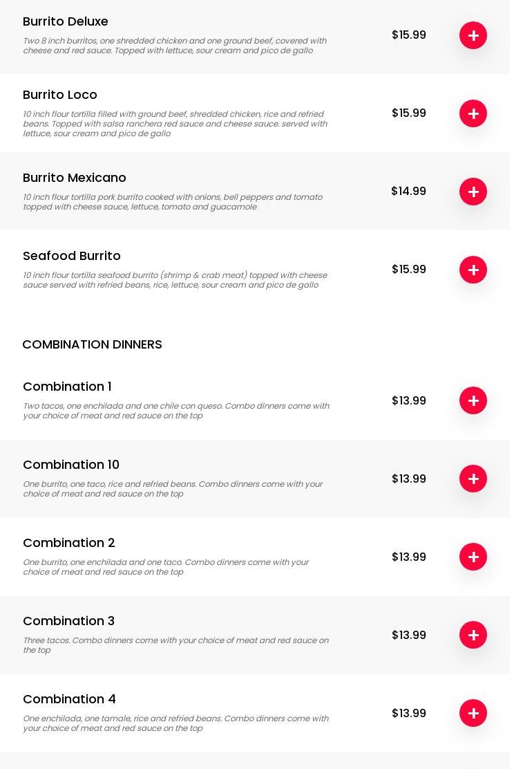Open the Combination 1 item title

(67, 387)
